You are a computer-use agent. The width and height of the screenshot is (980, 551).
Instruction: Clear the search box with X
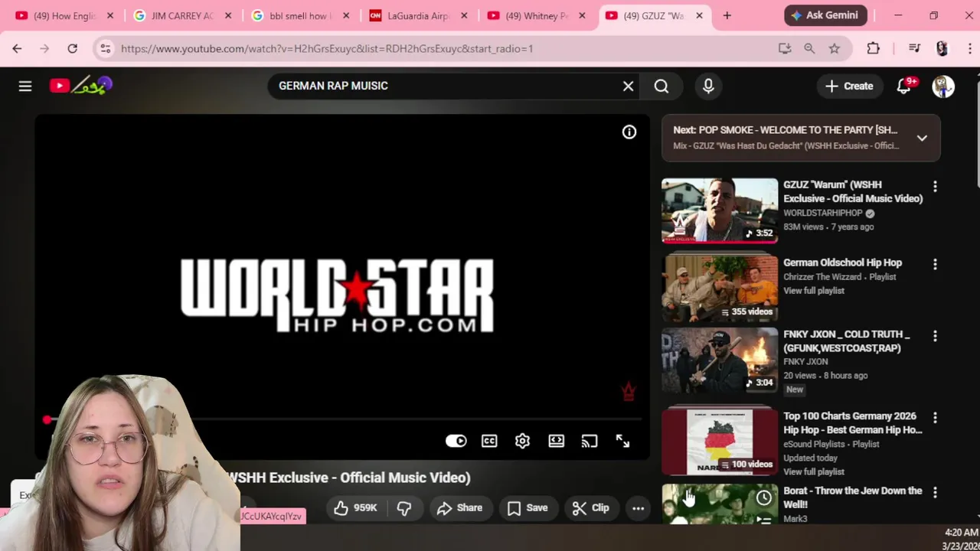pyautogui.click(x=628, y=86)
